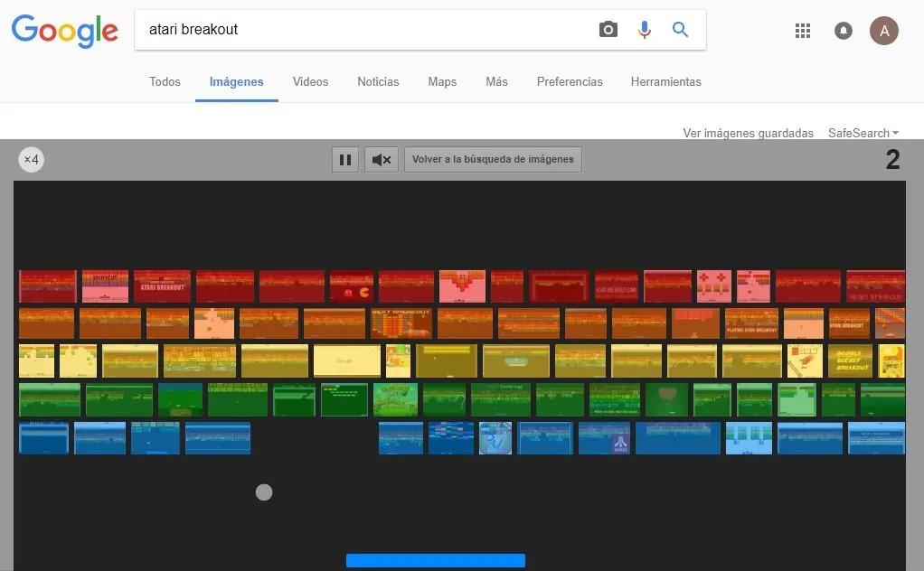Click the Pac-Man image brick
This screenshot has width=924, height=571.
(352, 286)
